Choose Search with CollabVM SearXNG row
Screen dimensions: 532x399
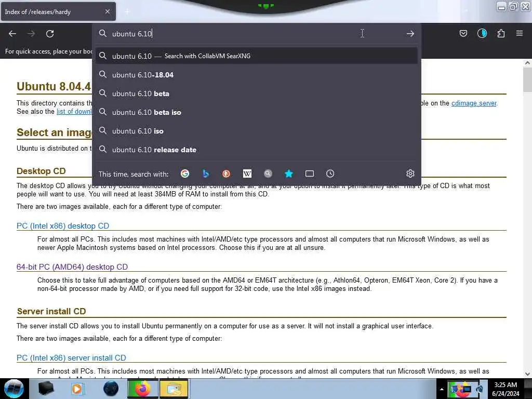click(257, 56)
